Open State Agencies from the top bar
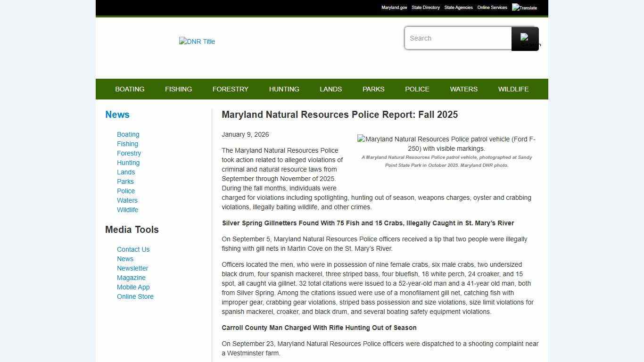The width and height of the screenshot is (644, 362). tap(458, 8)
